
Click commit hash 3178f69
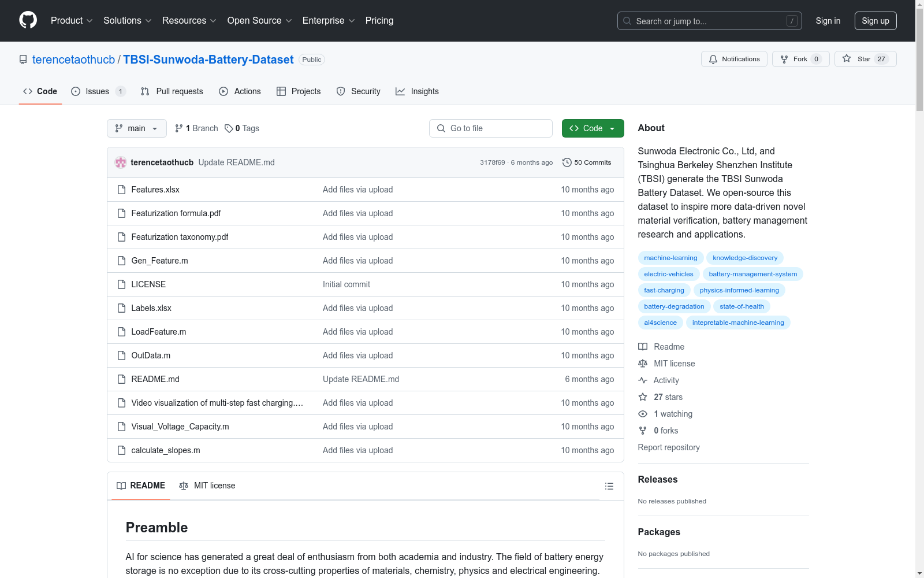pyautogui.click(x=493, y=162)
